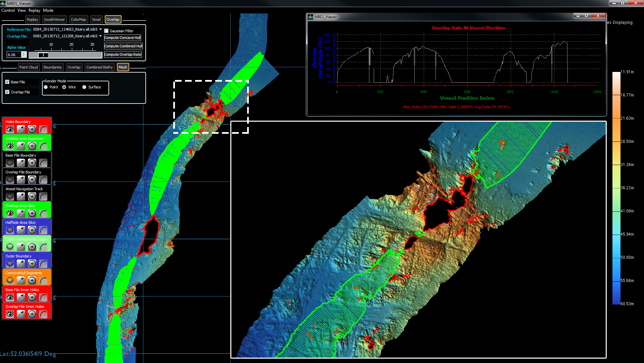This screenshot has height=363, width=644.
Task: Show the Vessel Navigation Track layer
Action: pyautogui.click(x=10, y=197)
